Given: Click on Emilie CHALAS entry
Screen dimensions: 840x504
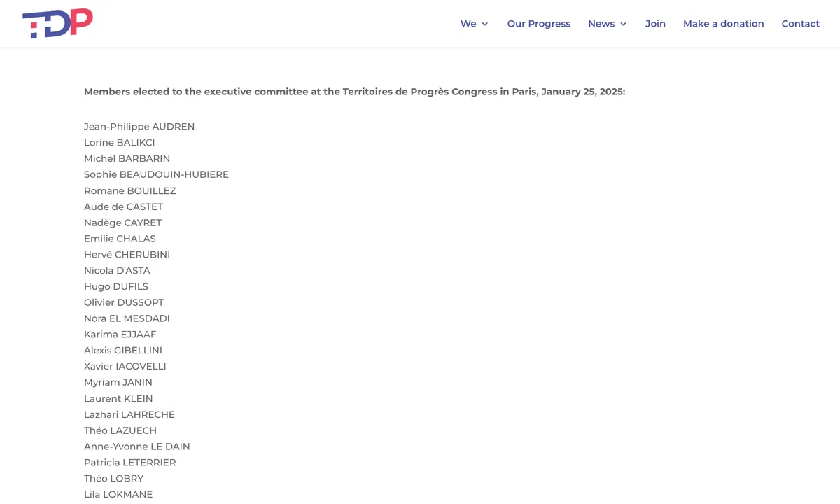Looking at the screenshot, I should [120, 239].
